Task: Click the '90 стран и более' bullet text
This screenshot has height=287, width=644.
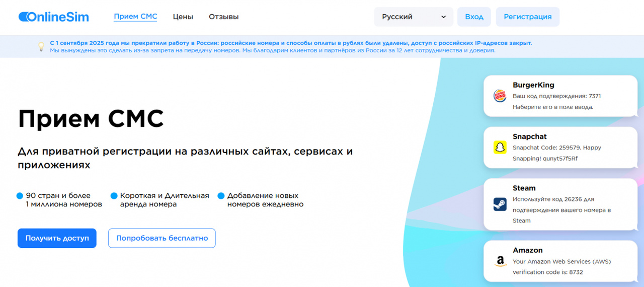Action: click(x=63, y=200)
